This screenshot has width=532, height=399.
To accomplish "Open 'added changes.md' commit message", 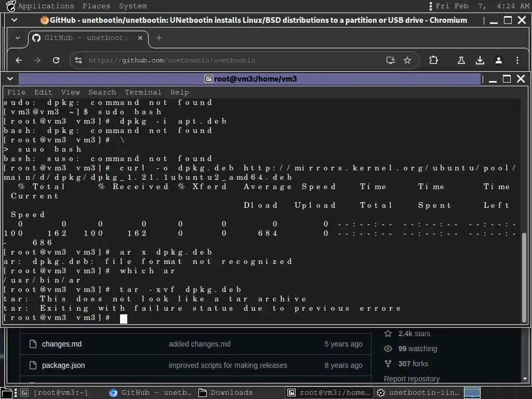I will [199, 344].
